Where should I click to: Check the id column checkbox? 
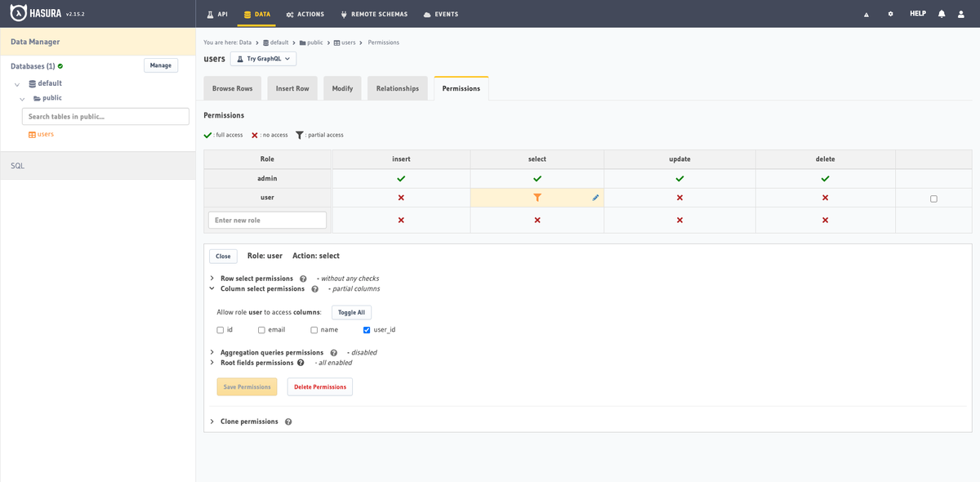click(x=220, y=330)
